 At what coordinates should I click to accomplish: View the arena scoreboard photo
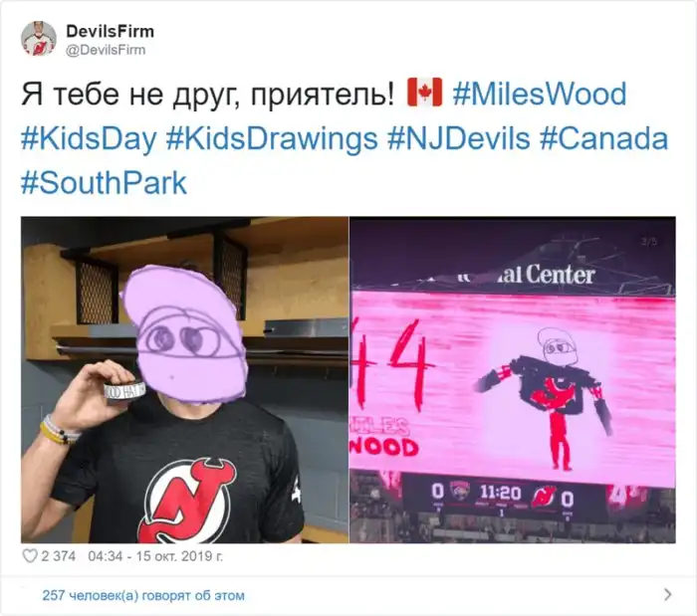(x=513, y=380)
